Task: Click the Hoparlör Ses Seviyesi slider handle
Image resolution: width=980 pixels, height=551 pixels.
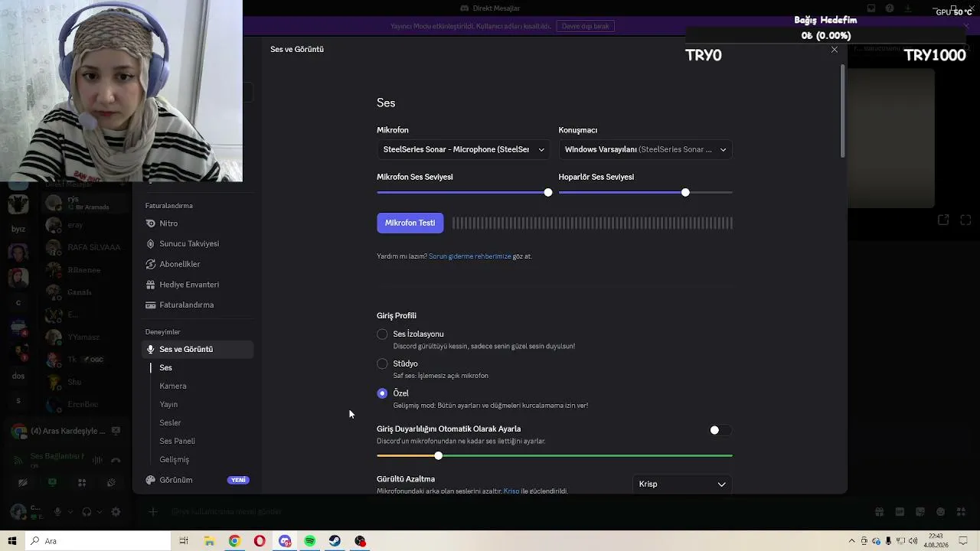Action: [685, 192]
